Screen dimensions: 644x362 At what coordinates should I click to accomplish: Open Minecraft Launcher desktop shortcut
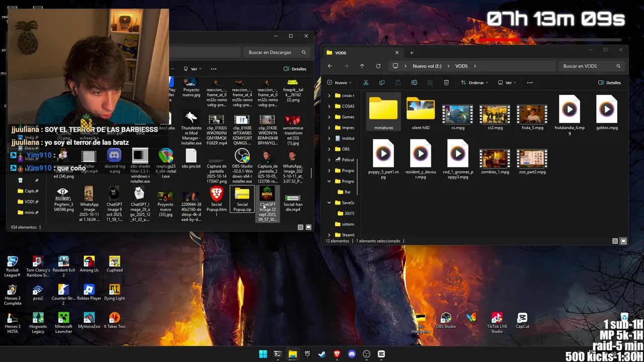63,323
